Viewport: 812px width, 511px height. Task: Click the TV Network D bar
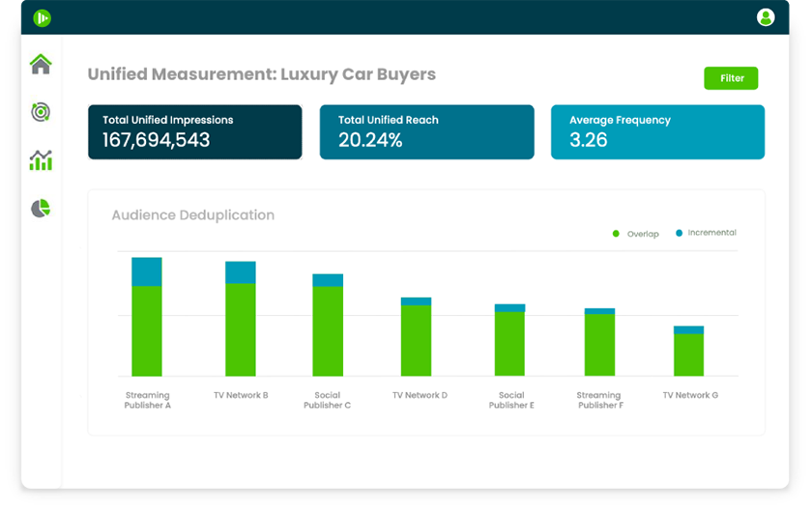click(x=417, y=340)
